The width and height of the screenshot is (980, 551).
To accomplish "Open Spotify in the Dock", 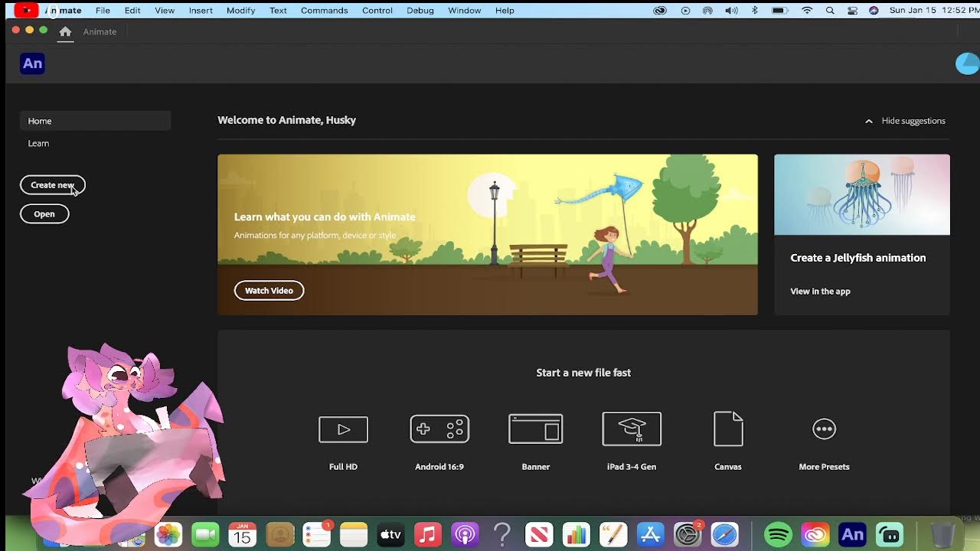I will [x=778, y=534].
